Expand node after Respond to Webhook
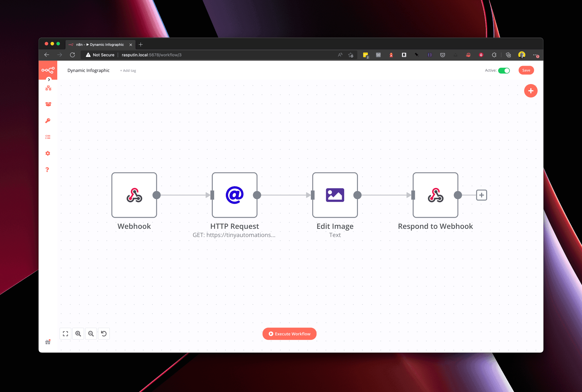Image resolution: width=582 pixels, height=392 pixels. [481, 195]
